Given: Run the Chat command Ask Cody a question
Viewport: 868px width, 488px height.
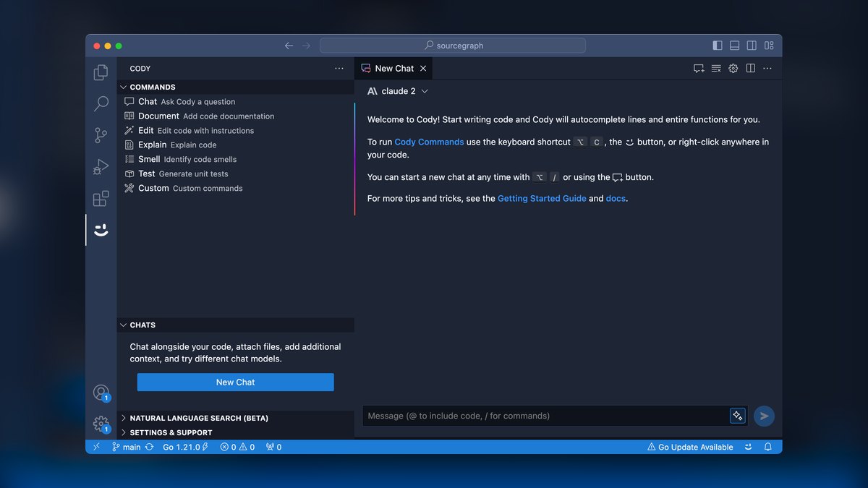Looking at the screenshot, I should pos(236,102).
